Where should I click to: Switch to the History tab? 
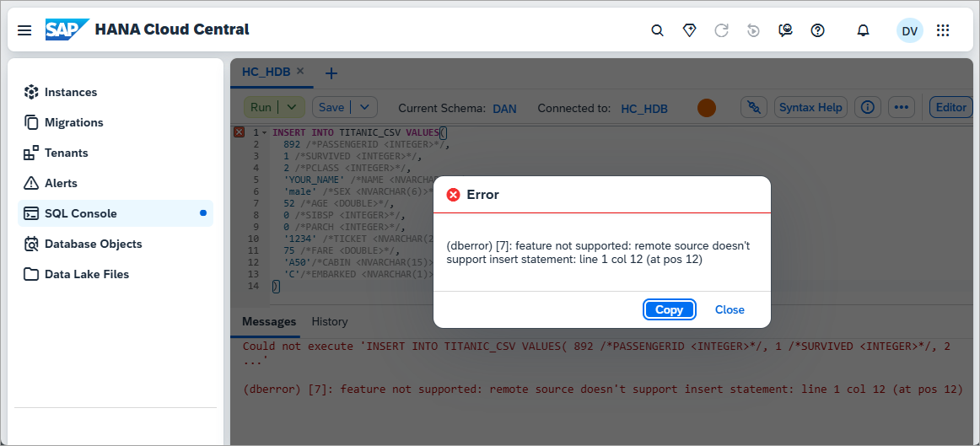point(330,322)
